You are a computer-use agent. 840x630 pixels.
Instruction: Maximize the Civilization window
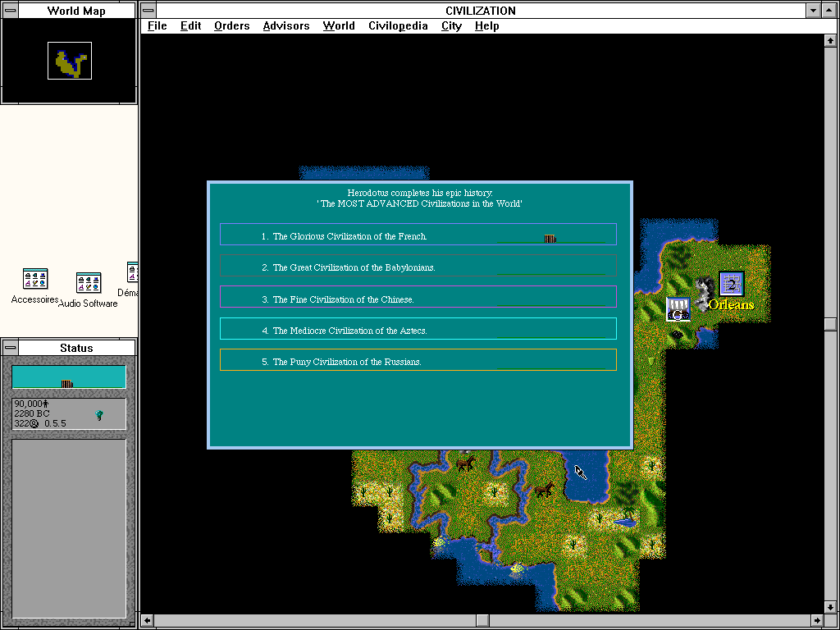830,10
